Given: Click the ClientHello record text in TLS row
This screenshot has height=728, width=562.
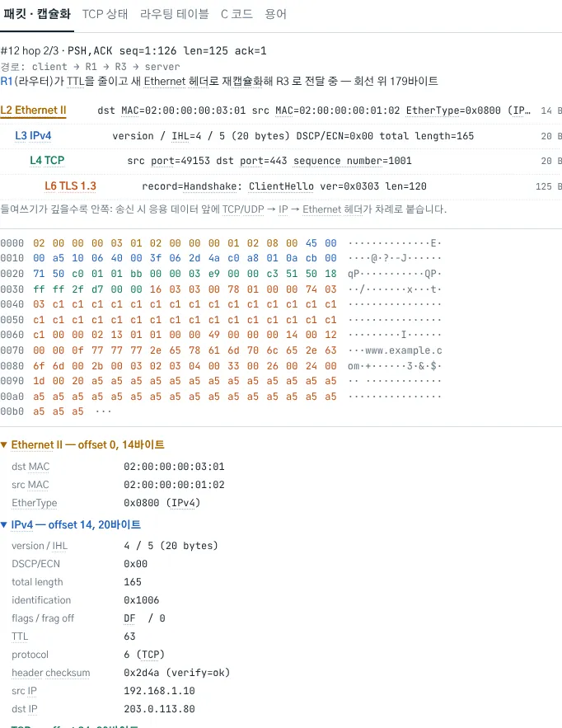Looking at the screenshot, I should [281, 186].
